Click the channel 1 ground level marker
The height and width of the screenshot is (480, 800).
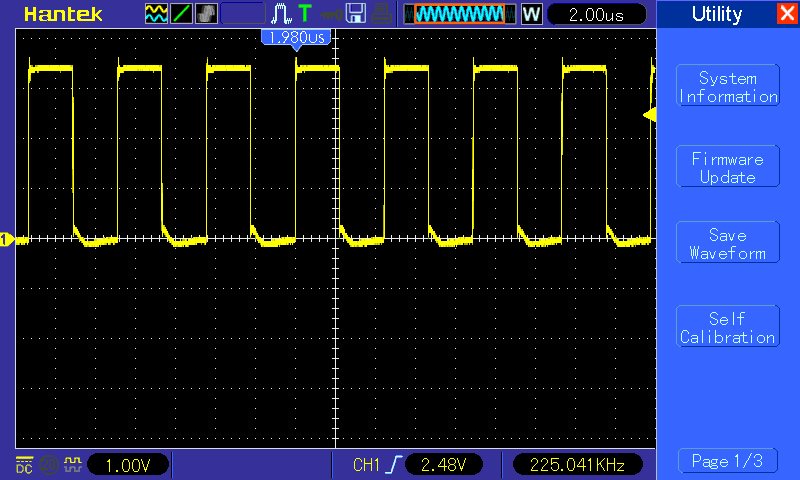click(x=7, y=239)
